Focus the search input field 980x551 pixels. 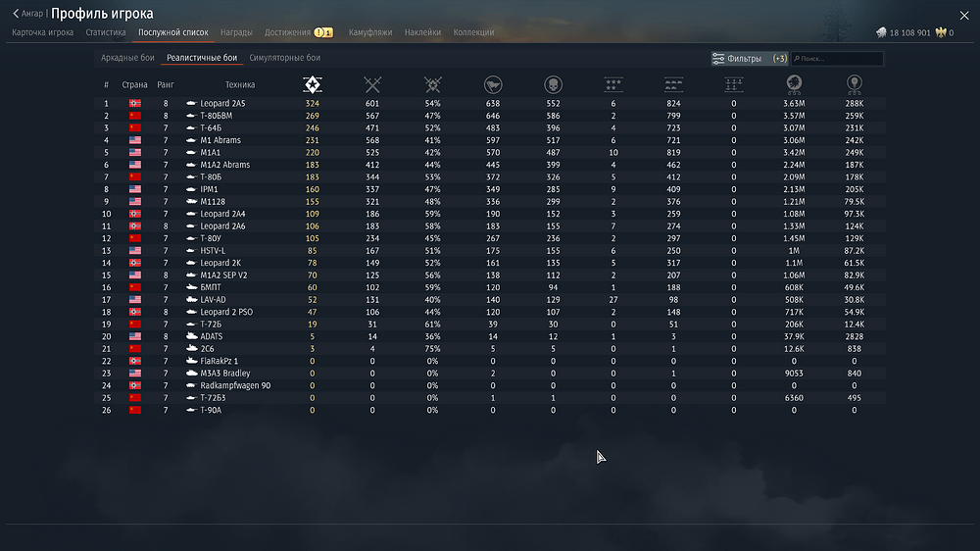[837, 58]
